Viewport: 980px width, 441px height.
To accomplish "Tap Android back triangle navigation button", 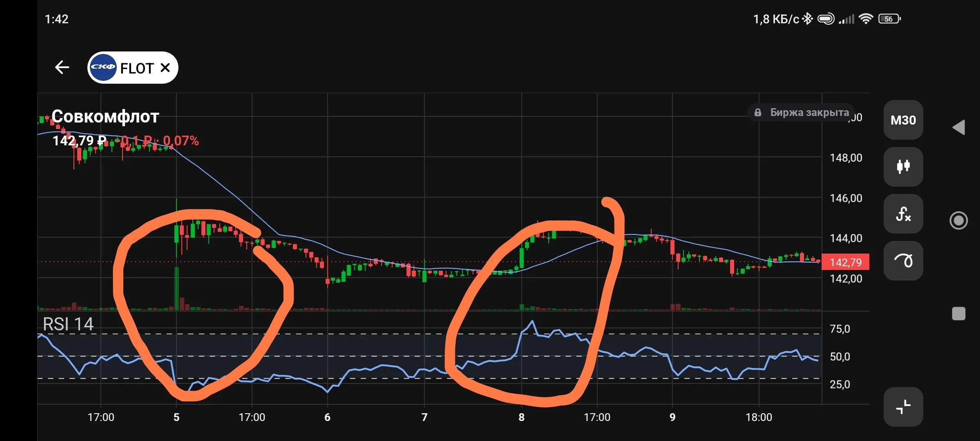I will tap(959, 127).
